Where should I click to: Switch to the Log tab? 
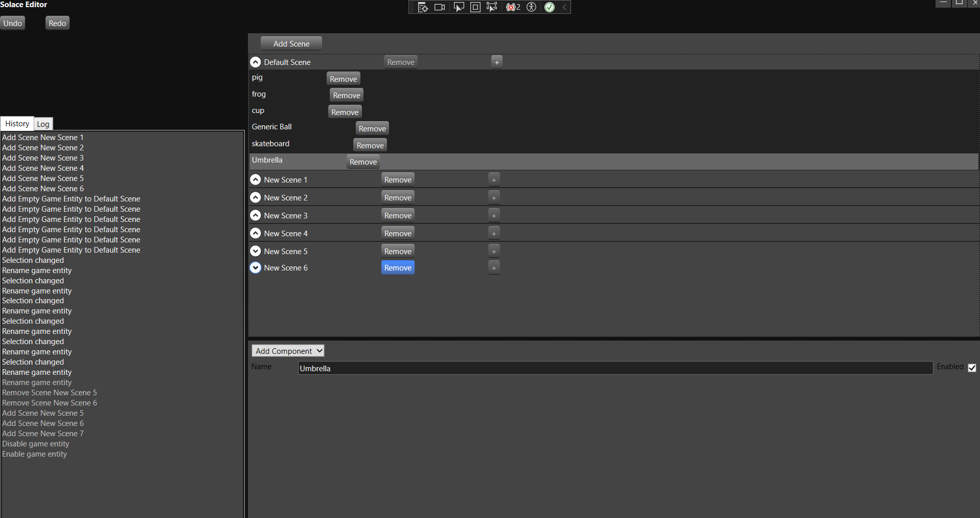pos(43,124)
